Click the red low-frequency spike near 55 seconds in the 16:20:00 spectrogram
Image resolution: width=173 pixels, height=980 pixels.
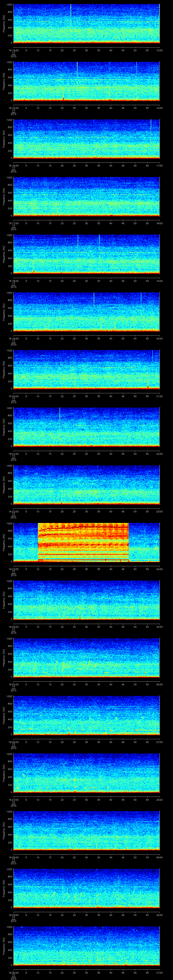pyautogui.click(x=148, y=385)
